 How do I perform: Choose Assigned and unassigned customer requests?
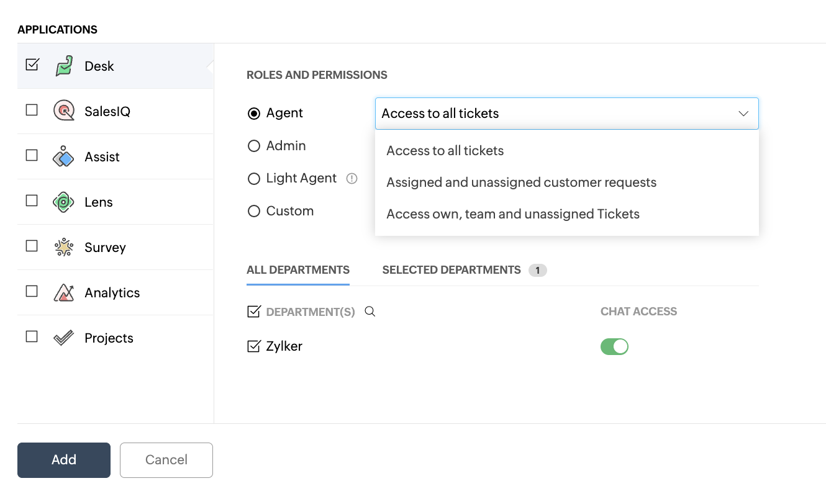[521, 182]
